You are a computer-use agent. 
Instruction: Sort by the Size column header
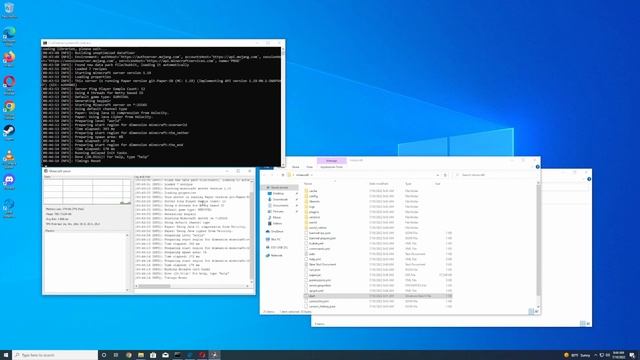point(438,184)
